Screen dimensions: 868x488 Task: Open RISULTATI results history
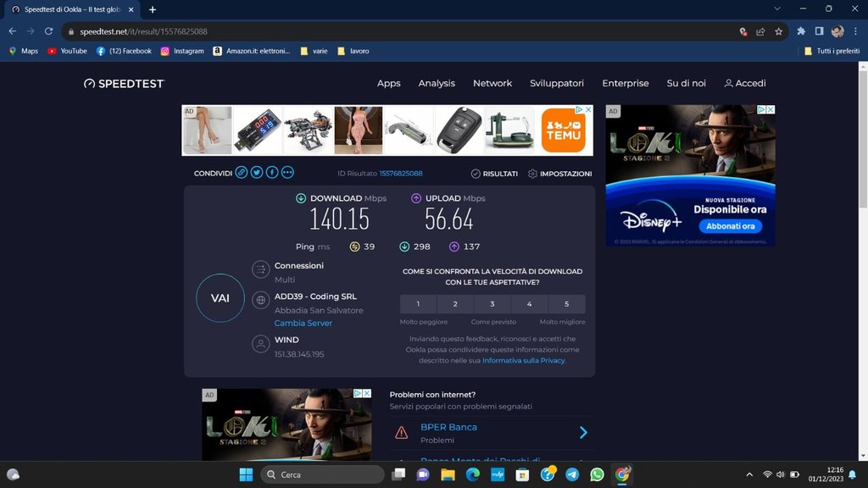click(x=494, y=174)
